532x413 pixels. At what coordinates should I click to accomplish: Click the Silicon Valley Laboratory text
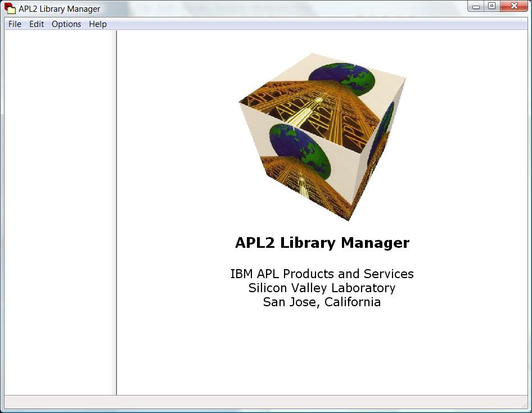322,288
